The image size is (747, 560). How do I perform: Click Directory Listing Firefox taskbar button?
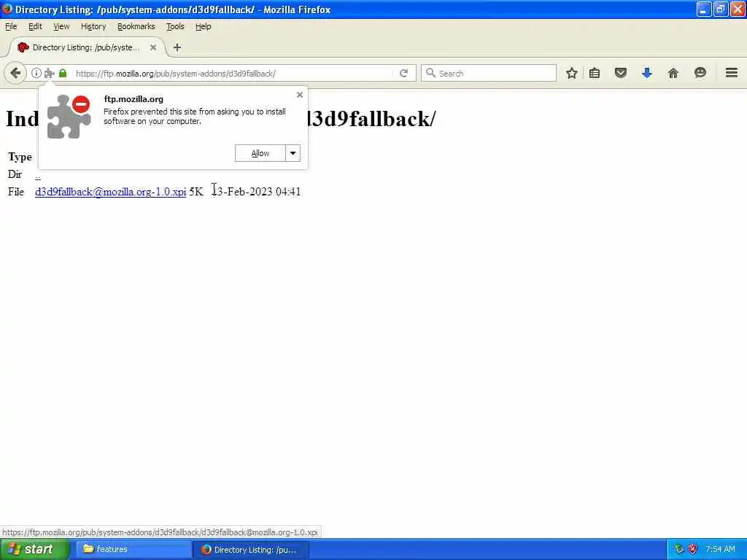click(251, 549)
